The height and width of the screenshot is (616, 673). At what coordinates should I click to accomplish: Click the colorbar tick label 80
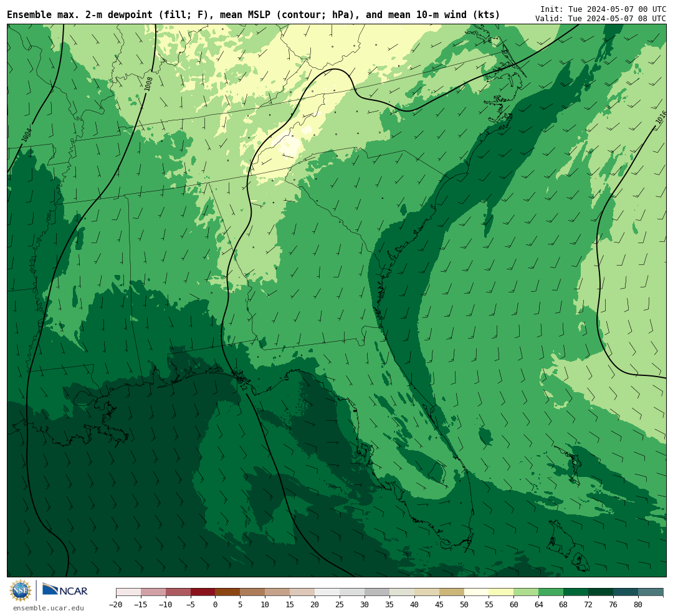point(638,605)
